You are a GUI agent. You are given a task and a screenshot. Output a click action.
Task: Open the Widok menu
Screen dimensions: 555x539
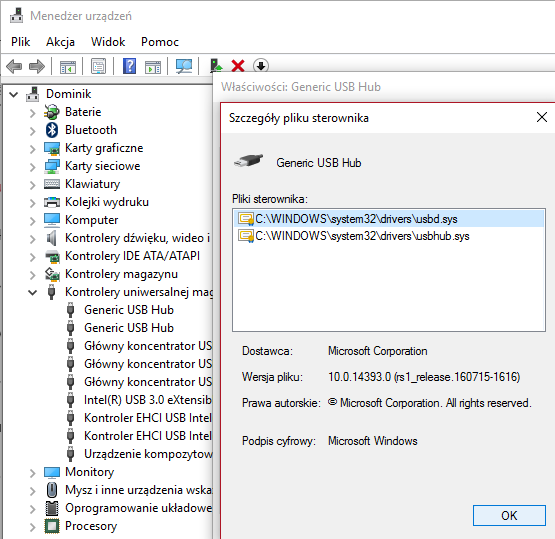[108, 42]
